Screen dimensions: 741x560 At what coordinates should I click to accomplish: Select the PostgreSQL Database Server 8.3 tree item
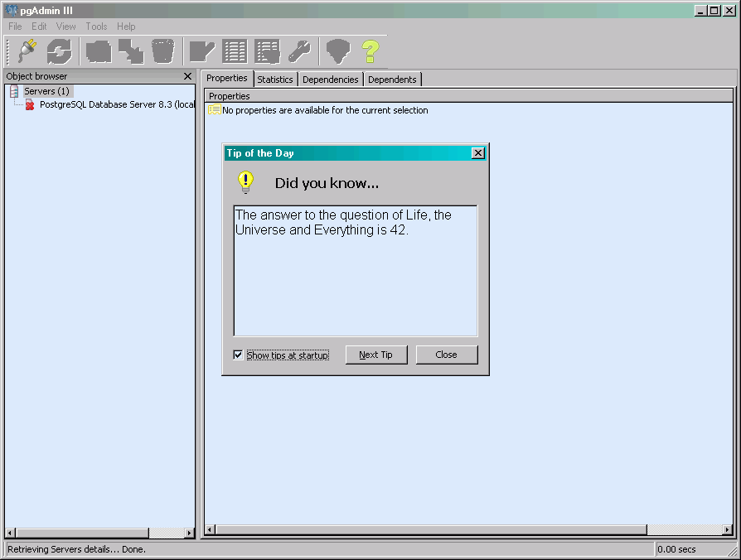point(117,105)
